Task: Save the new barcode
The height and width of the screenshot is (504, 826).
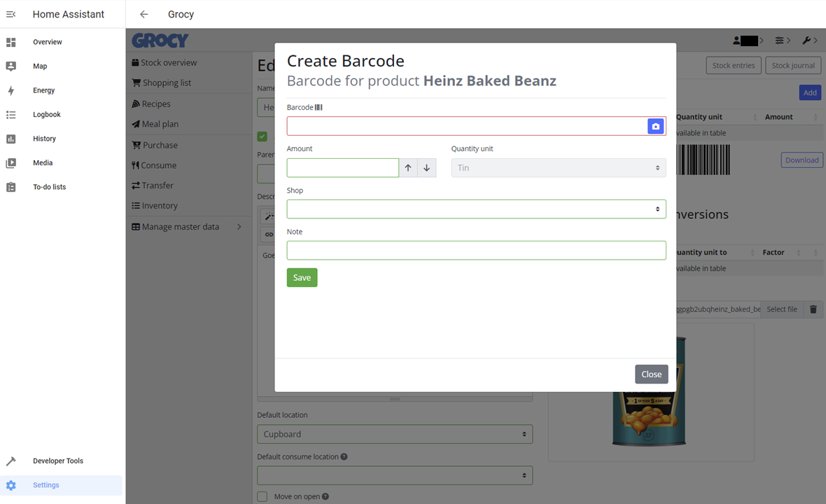Action: [x=302, y=278]
